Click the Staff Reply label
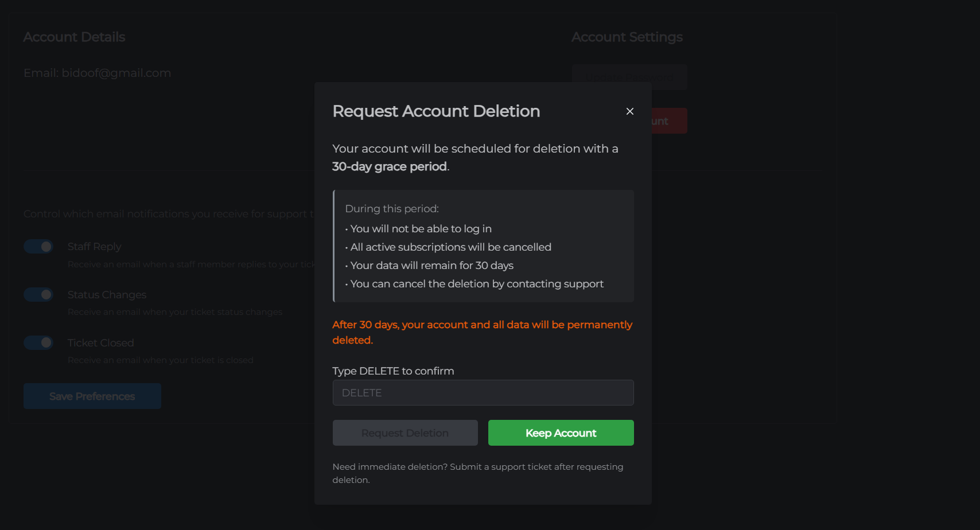Viewport: 980px width, 530px height. point(95,247)
